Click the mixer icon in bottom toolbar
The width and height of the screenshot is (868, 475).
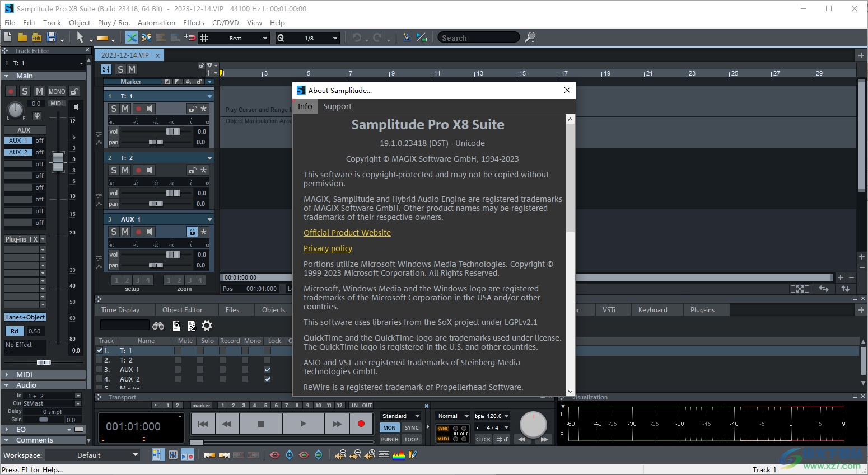(x=173, y=455)
